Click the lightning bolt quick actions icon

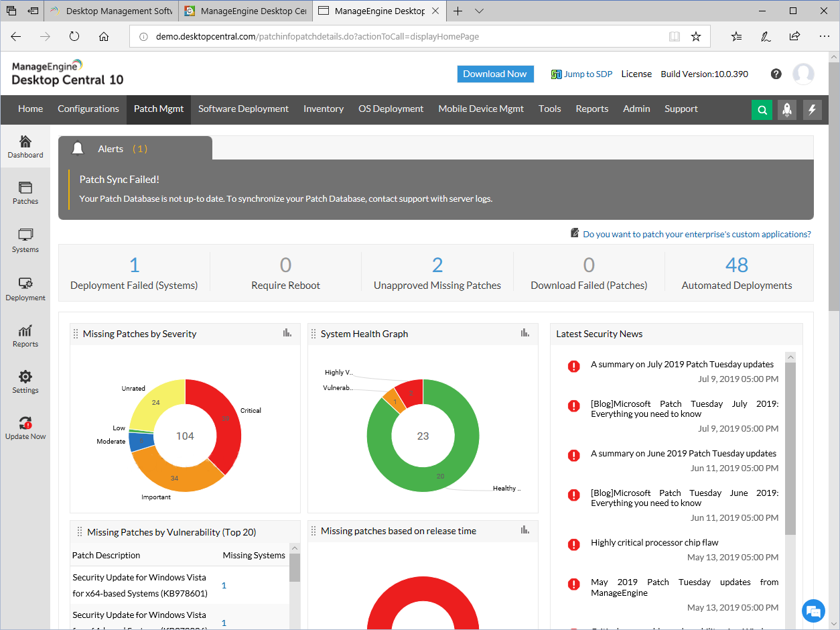[x=812, y=110]
